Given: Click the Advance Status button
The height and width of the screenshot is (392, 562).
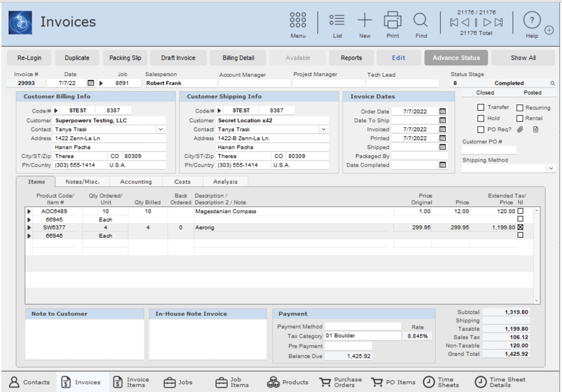Looking at the screenshot, I should pos(456,58).
